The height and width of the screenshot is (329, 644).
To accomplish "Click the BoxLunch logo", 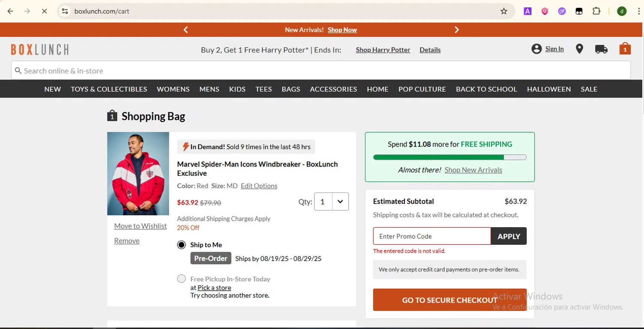I will pos(39,49).
